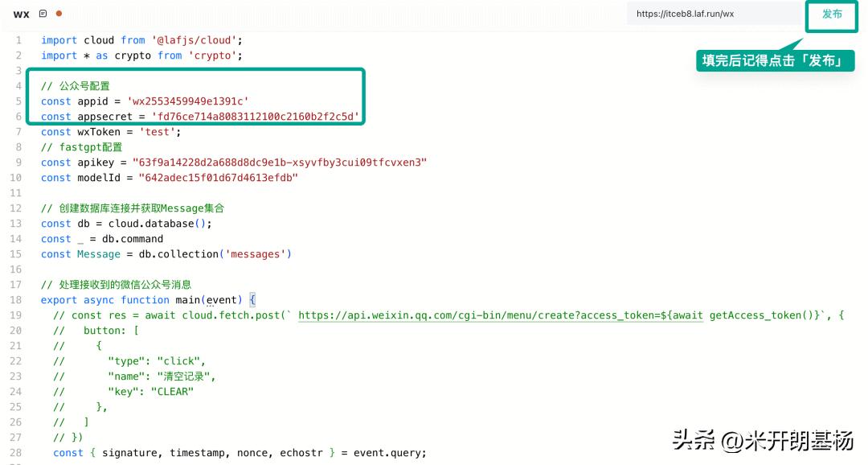
Task: Click the Message constant name on line 15
Action: pyautogui.click(x=99, y=254)
